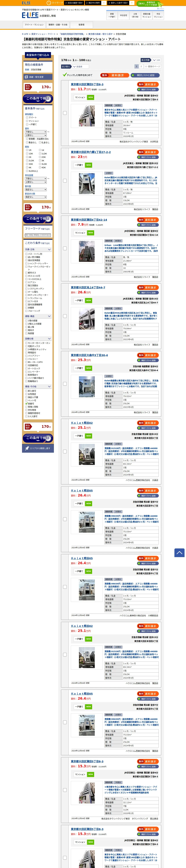Viewport: 186px width, 868px height.
Task: Check the エアコン checkbox
Action: 26,282
